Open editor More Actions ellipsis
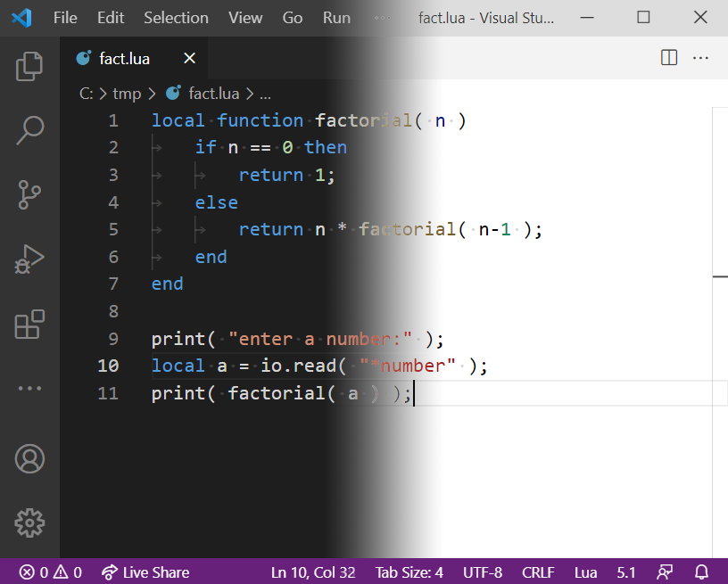 (x=700, y=58)
